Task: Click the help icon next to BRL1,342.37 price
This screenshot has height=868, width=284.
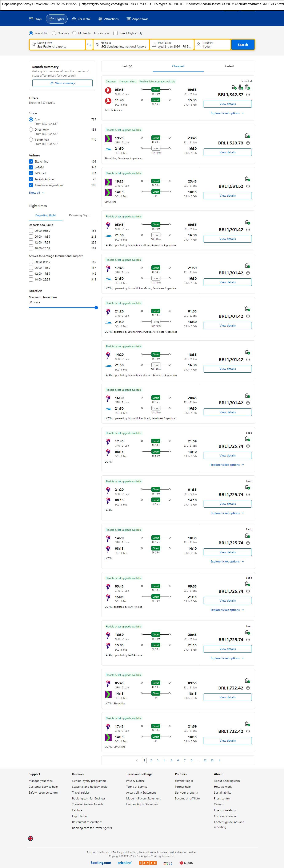Action: (248, 95)
